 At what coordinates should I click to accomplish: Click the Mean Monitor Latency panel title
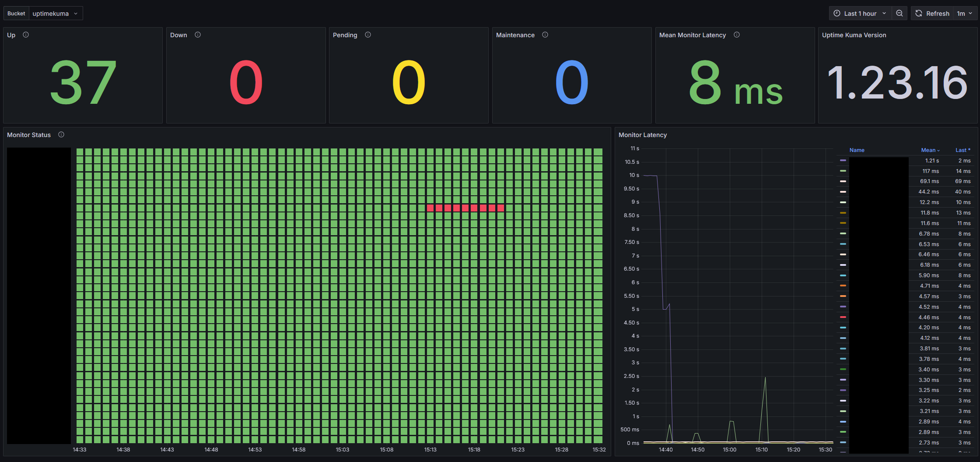[693, 35]
